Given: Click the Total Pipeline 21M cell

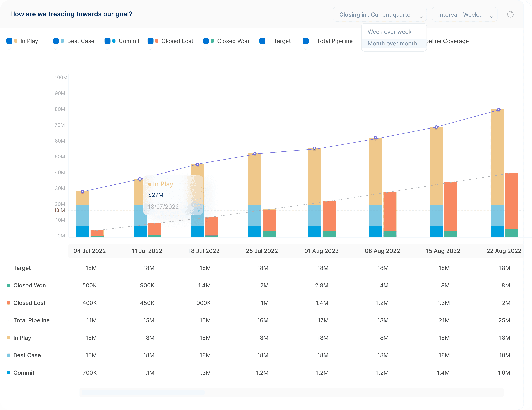Looking at the screenshot, I should (444, 320).
